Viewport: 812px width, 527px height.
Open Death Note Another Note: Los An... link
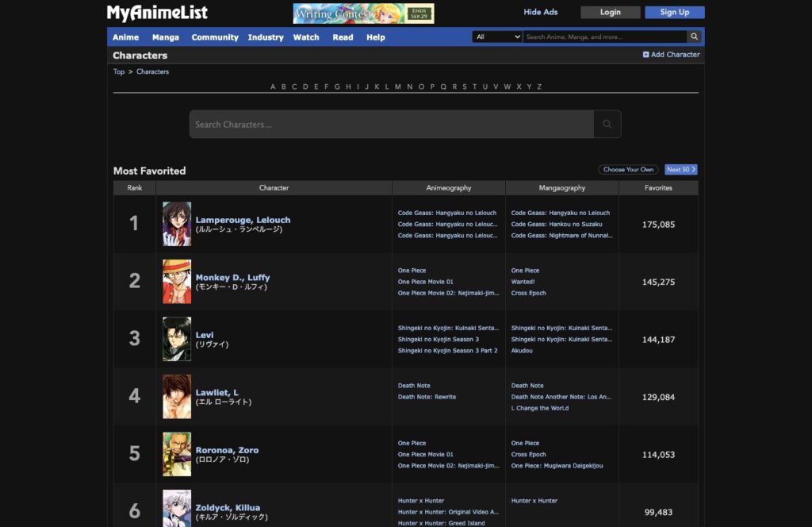(x=561, y=397)
